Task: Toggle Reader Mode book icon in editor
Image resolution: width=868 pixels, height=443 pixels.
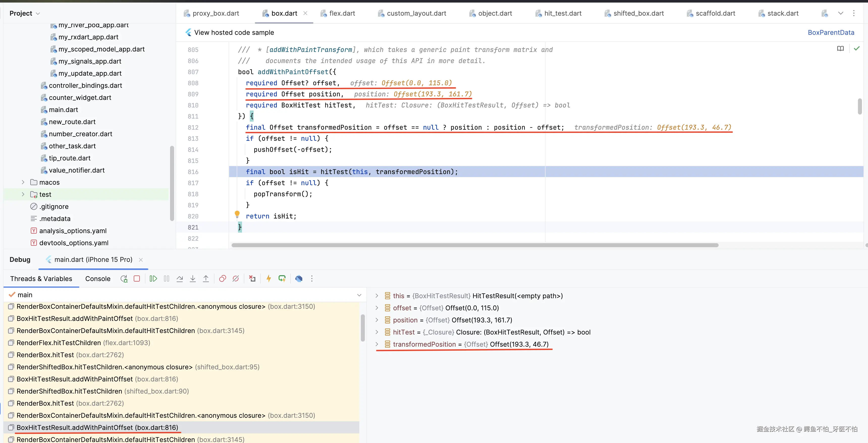Action: click(x=840, y=48)
